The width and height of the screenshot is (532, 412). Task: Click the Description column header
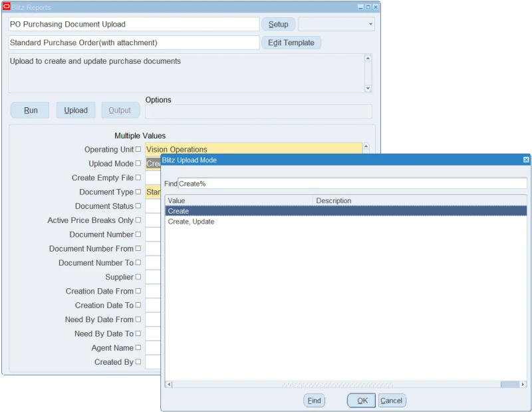point(420,200)
